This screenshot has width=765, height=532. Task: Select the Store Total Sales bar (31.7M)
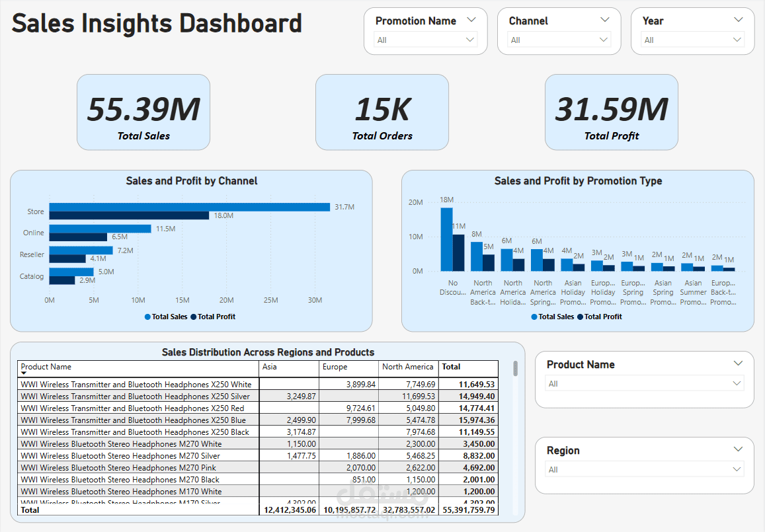(x=189, y=207)
